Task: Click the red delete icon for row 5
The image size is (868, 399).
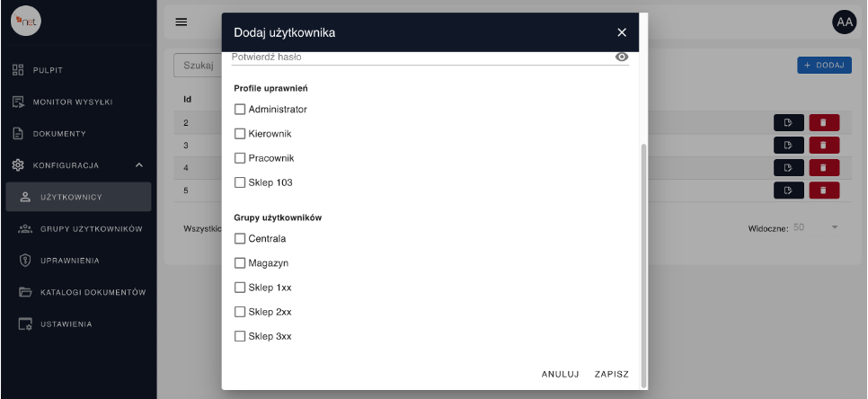Action: pos(823,191)
